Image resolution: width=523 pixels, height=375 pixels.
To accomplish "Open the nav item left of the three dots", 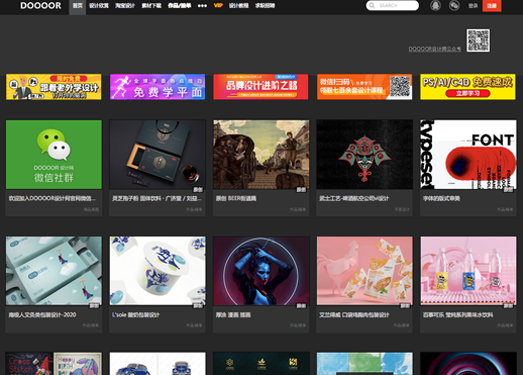I will [x=179, y=6].
